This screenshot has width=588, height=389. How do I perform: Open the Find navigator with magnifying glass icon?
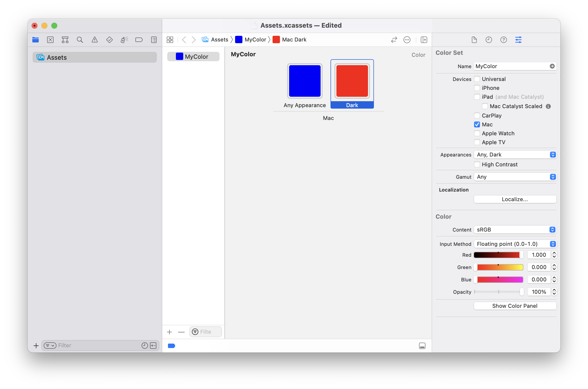click(80, 40)
